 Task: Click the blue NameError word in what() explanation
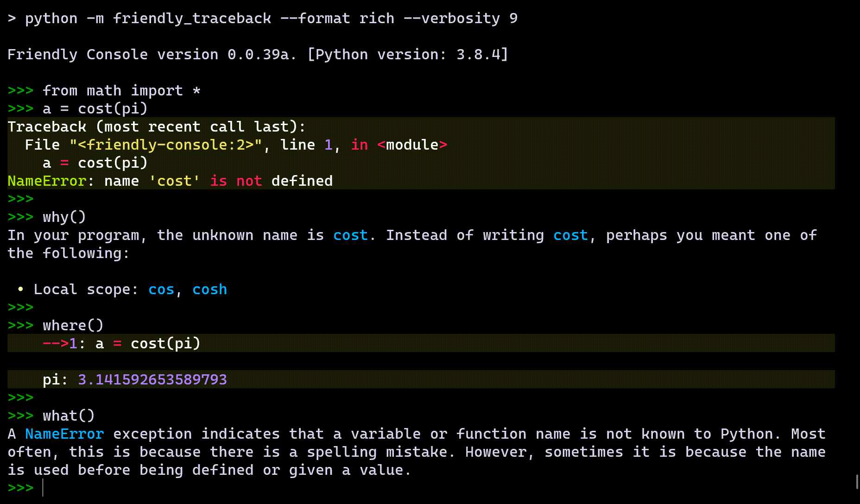[x=65, y=434]
